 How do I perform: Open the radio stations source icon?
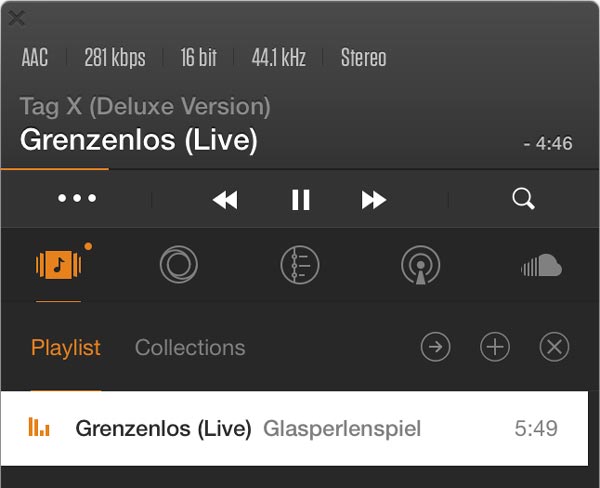click(179, 265)
